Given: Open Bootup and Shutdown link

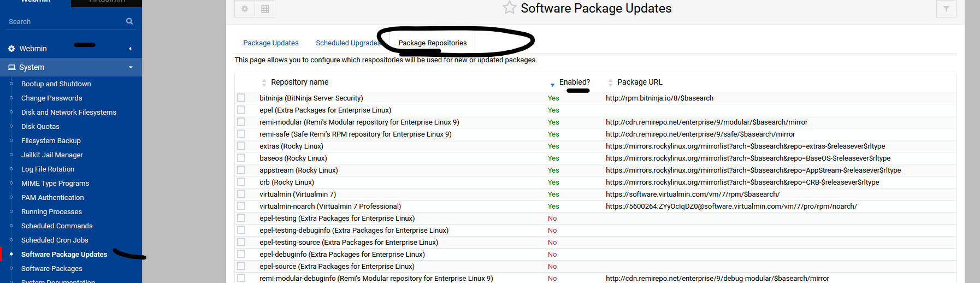Looking at the screenshot, I should pyautogui.click(x=56, y=84).
